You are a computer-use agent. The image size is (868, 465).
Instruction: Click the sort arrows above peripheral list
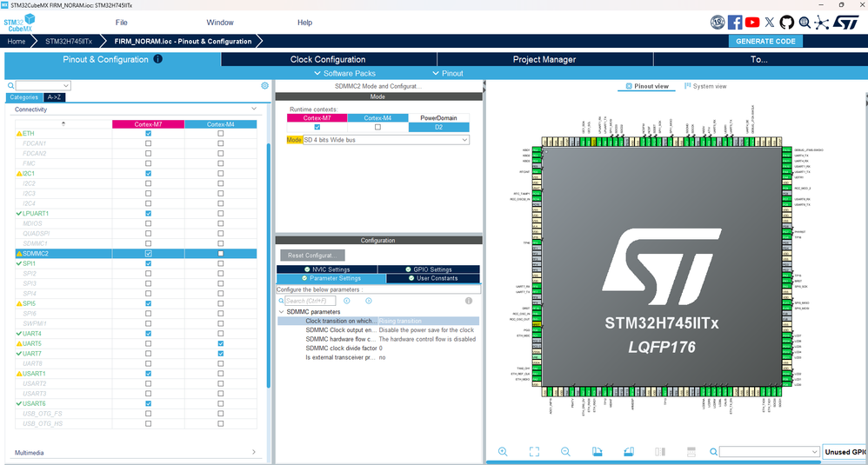tap(63, 123)
